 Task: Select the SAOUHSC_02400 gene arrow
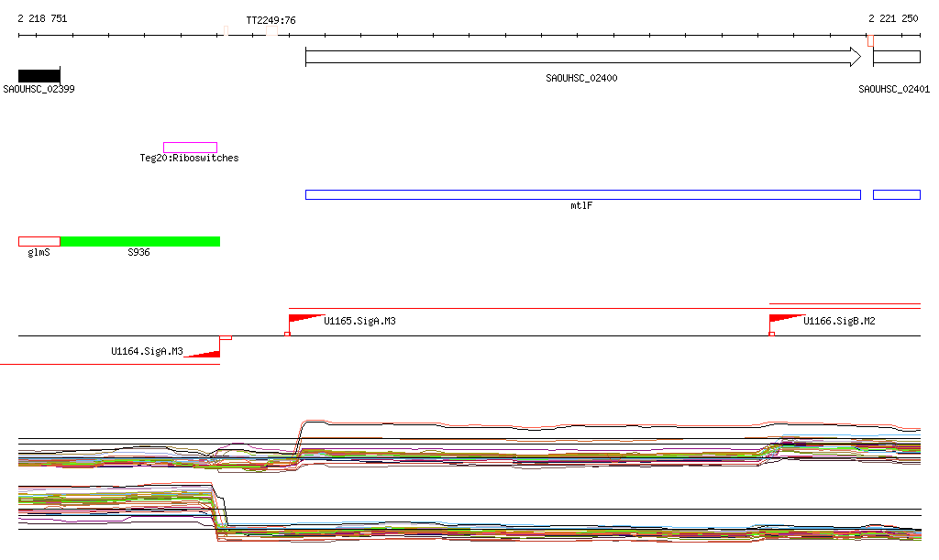coord(582,57)
